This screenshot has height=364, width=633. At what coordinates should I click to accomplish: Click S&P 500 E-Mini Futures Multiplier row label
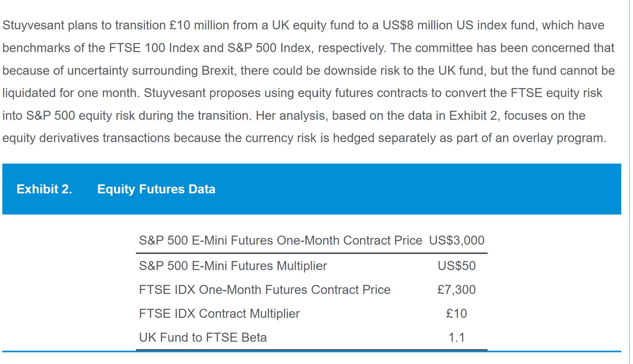[233, 266]
